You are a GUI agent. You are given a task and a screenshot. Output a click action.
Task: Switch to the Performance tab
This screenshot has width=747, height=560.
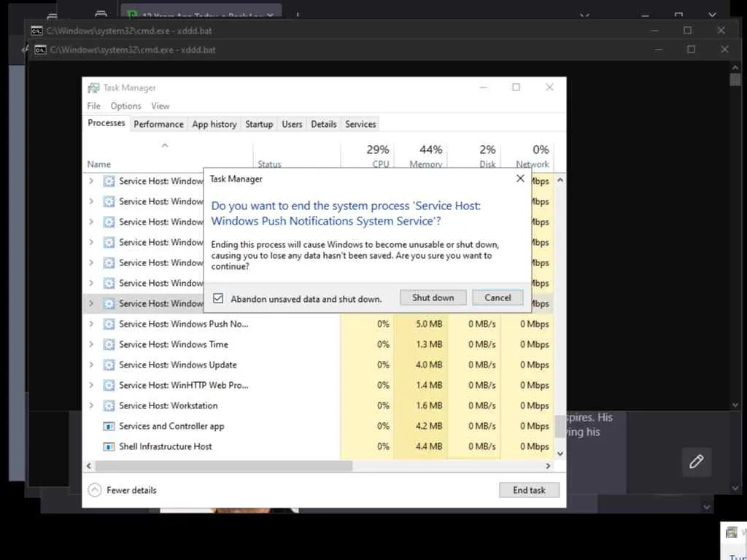158,124
